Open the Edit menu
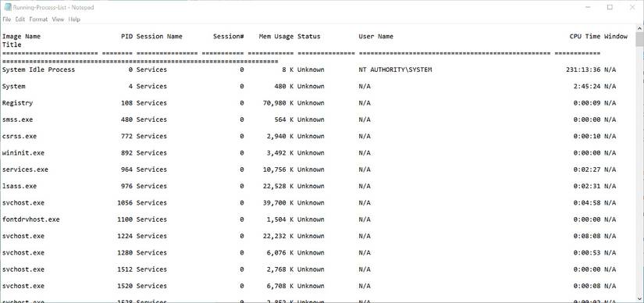 (x=20, y=20)
